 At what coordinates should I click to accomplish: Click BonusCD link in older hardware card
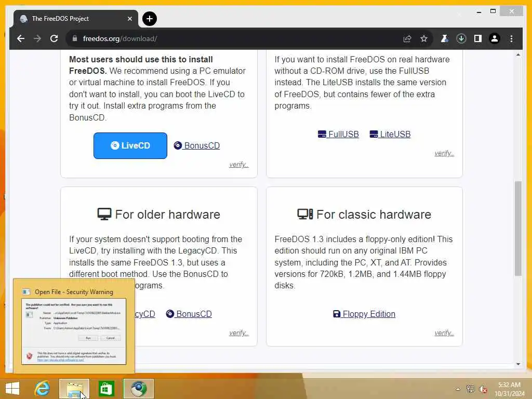coord(189,314)
